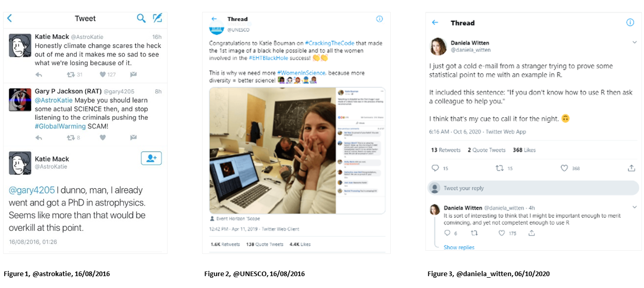
Task: Reply to Daniela Witten's main tweet
Action: 435,168
